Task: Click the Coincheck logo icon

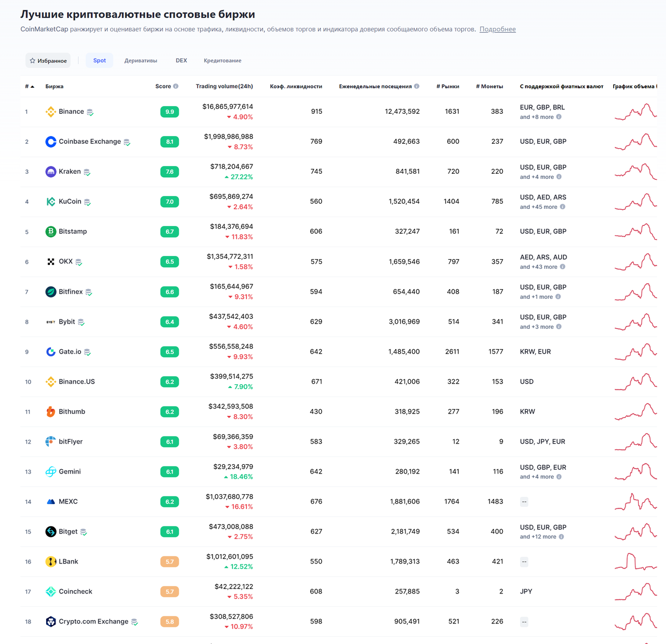Action: pos(51,591)
